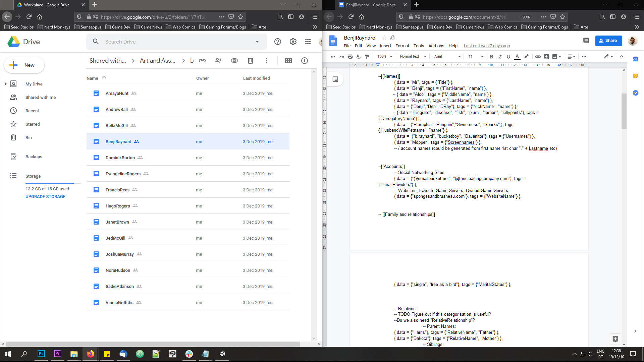Switch Drive to grid view
This screenshot has height=362, width=644.
point(288,61)
